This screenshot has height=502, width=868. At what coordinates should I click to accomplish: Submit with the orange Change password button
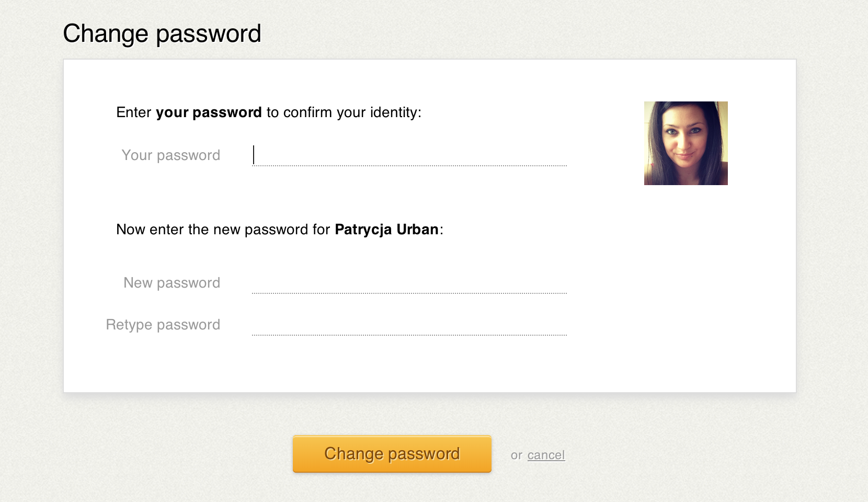[x=392, y=454]
